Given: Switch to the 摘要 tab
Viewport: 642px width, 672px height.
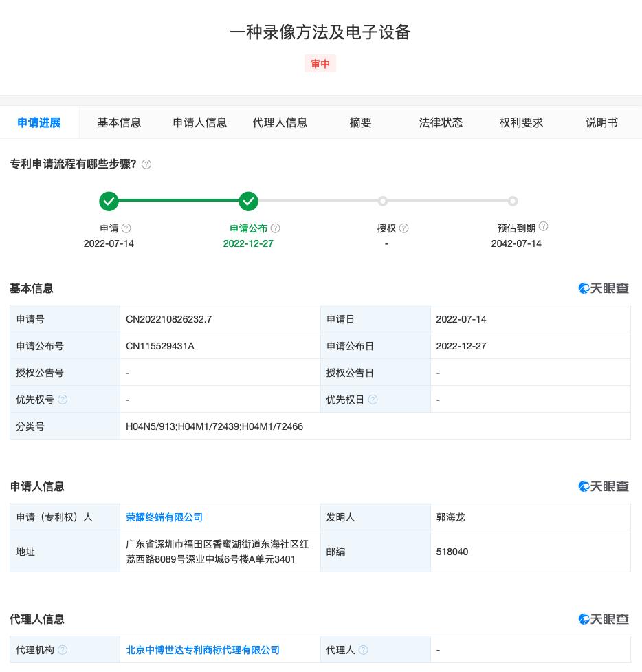Looking at the screenshot, I should (x=360, y=122).
